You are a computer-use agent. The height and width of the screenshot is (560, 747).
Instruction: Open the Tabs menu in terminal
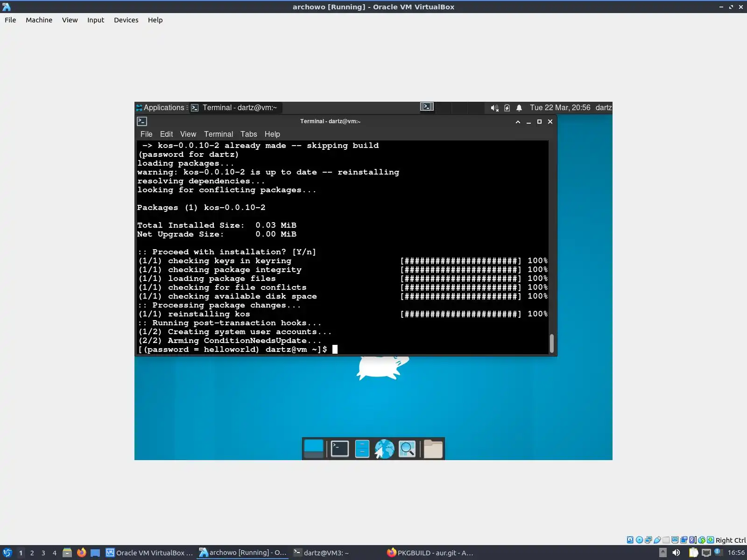[x=249, y=134]
